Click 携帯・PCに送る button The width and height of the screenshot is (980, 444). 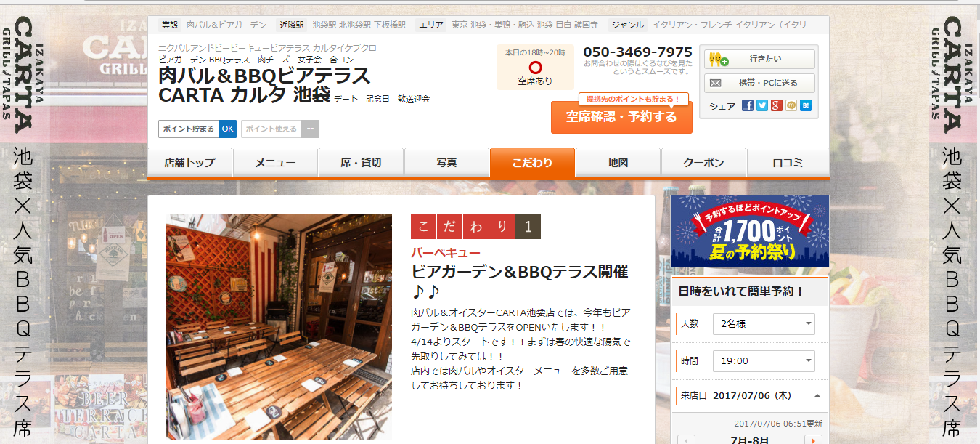coord(760,83)
